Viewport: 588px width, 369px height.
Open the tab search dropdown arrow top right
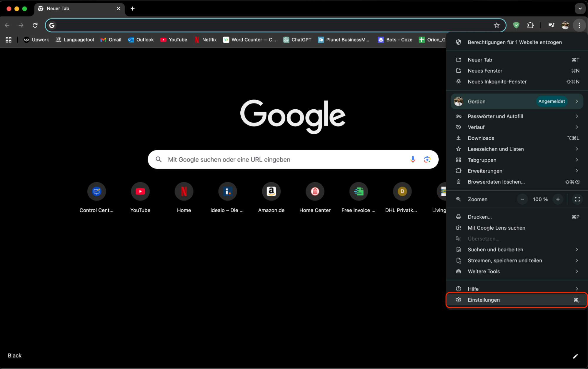click(x=580, y=9)
